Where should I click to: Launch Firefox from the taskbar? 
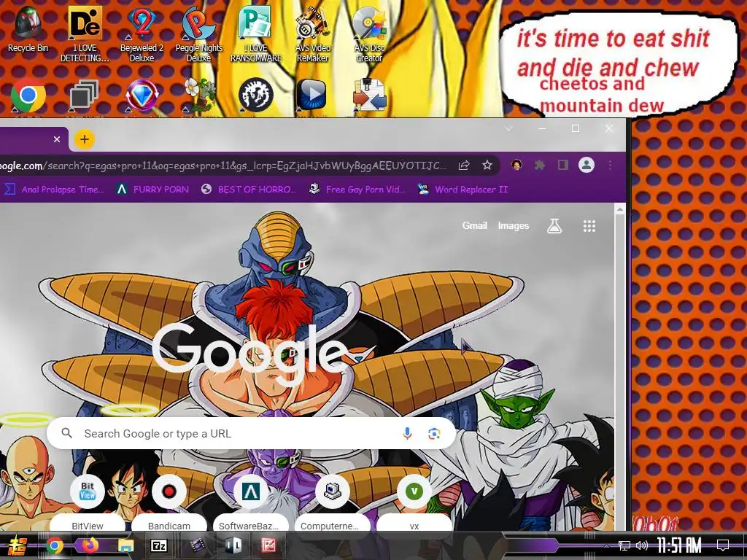tap(90, 545)
